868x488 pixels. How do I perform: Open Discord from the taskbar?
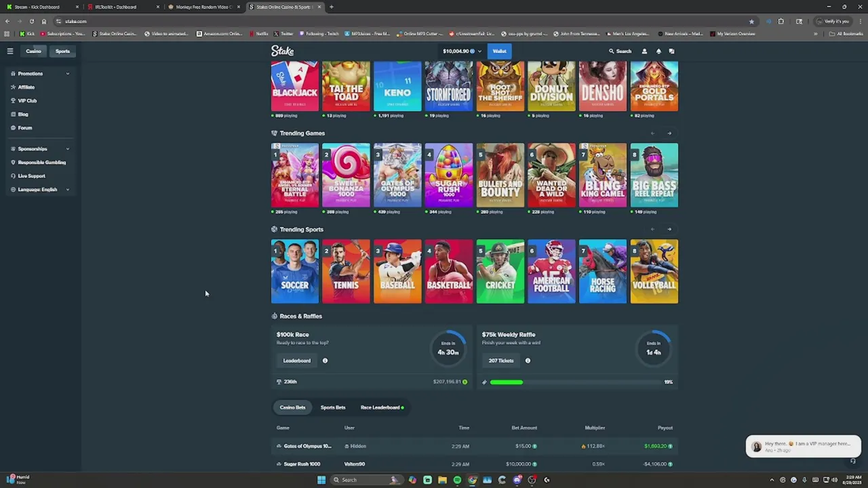coord(517,480)
